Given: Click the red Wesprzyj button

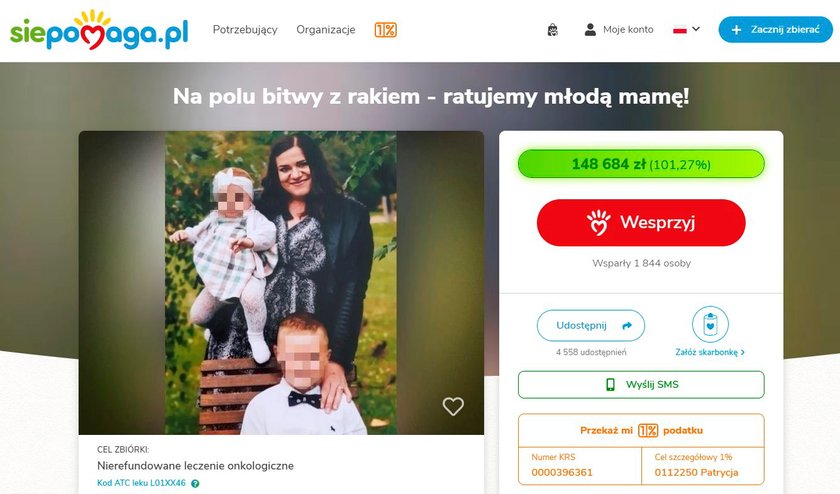Looking at the screenshot, I should coord(641,222).
